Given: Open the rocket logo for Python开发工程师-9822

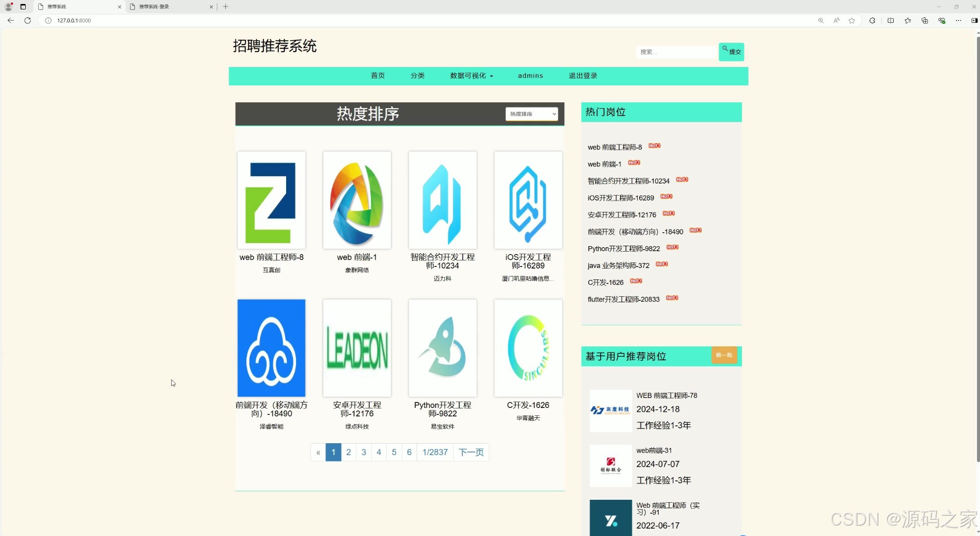Looking at the screenshot, I should click(442, 348).
